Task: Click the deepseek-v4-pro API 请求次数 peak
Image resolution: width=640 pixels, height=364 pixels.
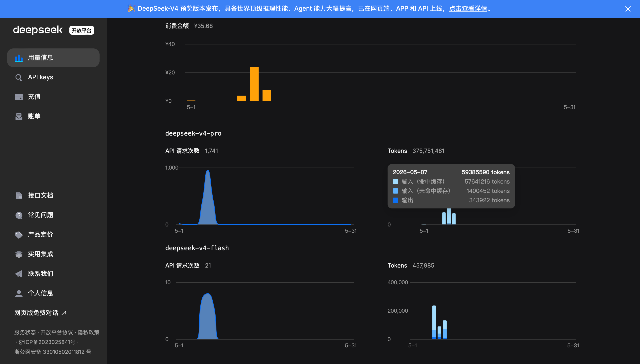Action: tap(208, 171)
